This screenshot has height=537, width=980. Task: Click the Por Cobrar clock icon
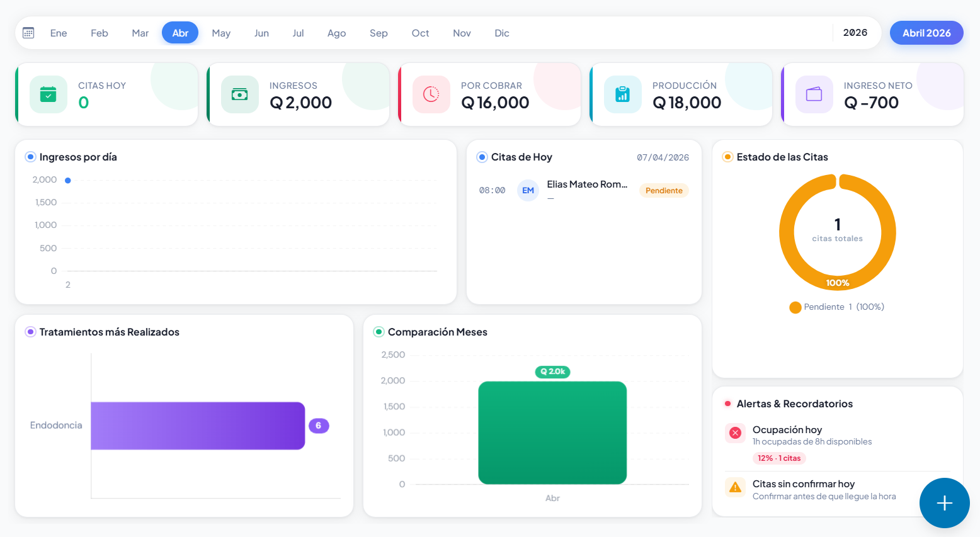(431, 94)
